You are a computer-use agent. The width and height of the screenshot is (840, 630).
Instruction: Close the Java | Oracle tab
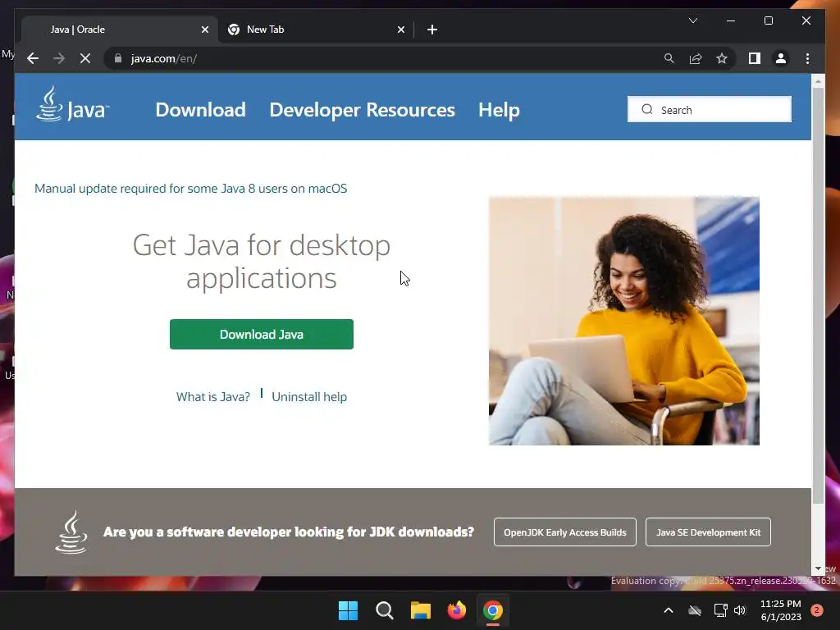click(204, 30)
